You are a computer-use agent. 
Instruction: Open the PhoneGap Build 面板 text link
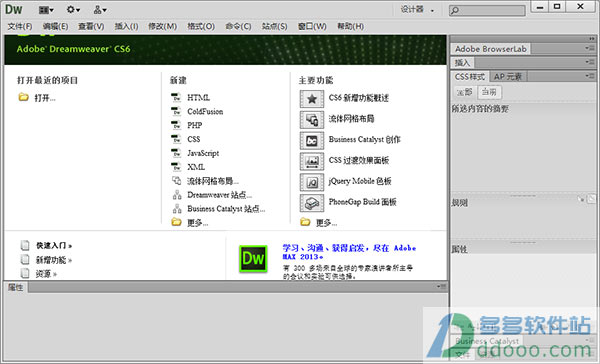[362, 202]
